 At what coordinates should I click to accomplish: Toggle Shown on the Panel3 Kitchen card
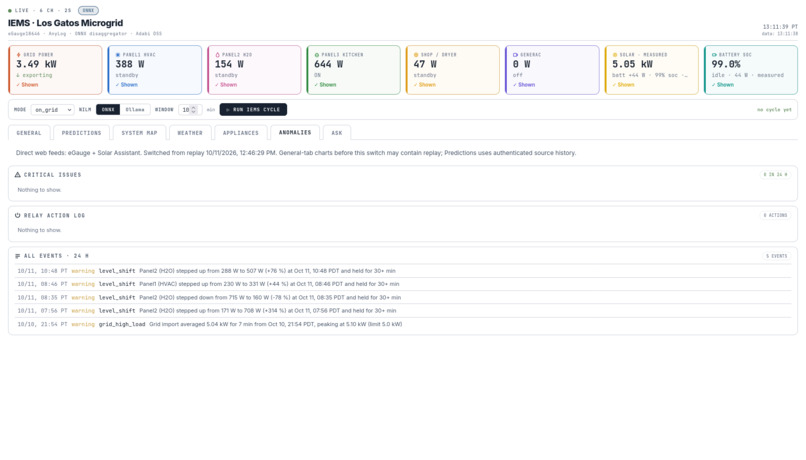point(325,85)
